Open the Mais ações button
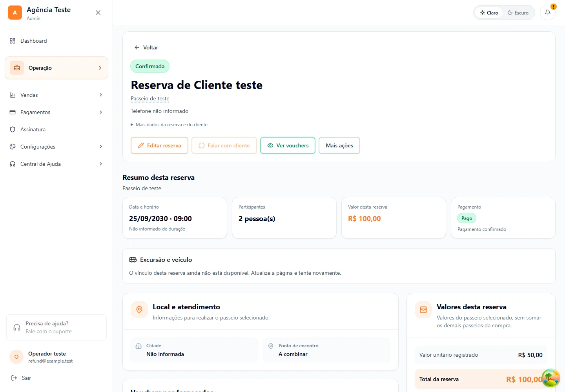 (x=339, y=145)
